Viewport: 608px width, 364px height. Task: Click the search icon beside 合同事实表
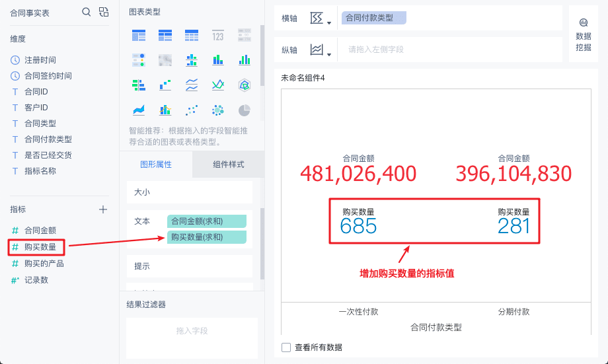pos(86,12)
